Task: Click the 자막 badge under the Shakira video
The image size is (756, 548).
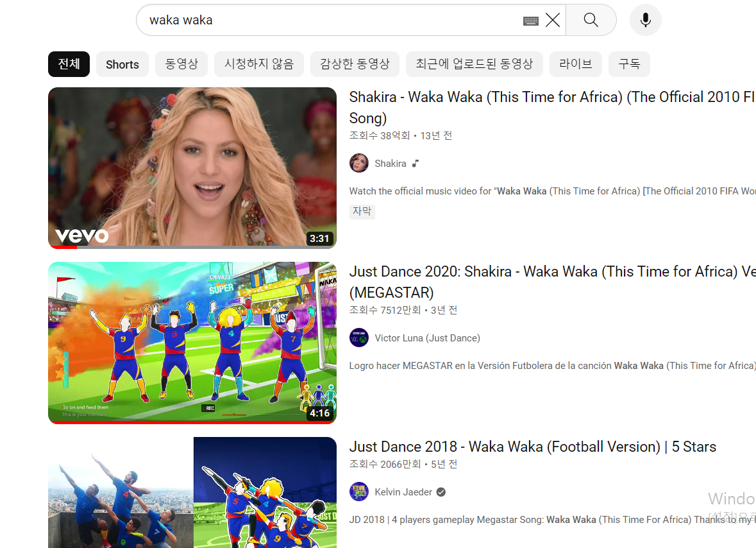Action: pos(362,211)
